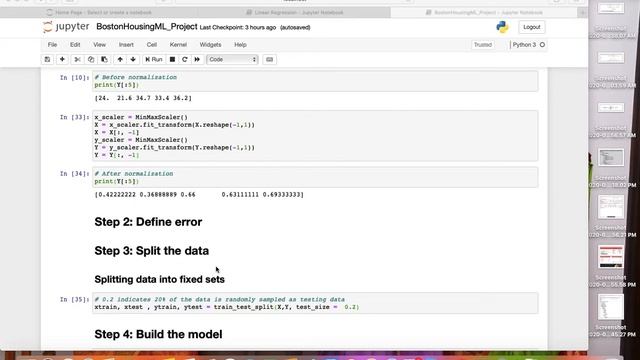This screenshot has height=360, width=640.
Task: Select Step 4: Build the model heading
Action: point(158,334)
